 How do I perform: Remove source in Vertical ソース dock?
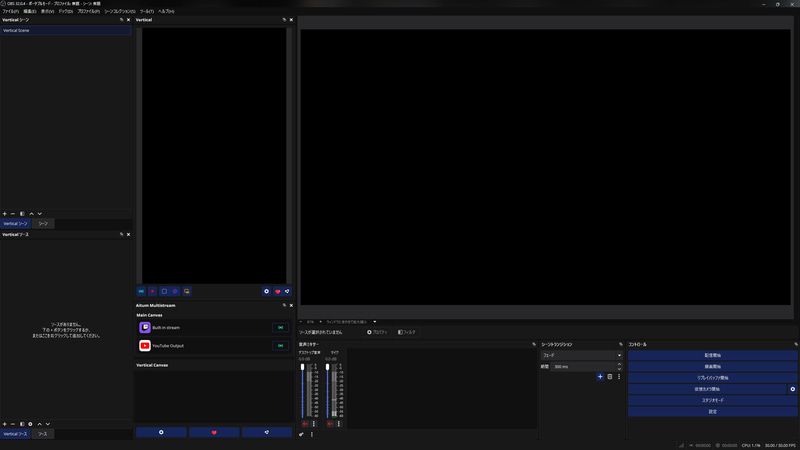pyautogui.click(x=13, y=424)
